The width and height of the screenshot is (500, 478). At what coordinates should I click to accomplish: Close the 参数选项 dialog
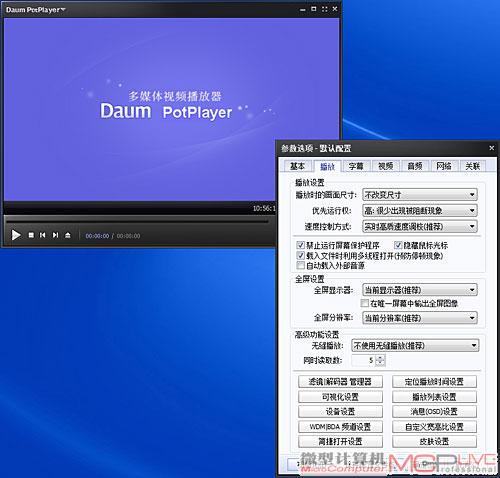pyautogui.click(x=491, y=148)
